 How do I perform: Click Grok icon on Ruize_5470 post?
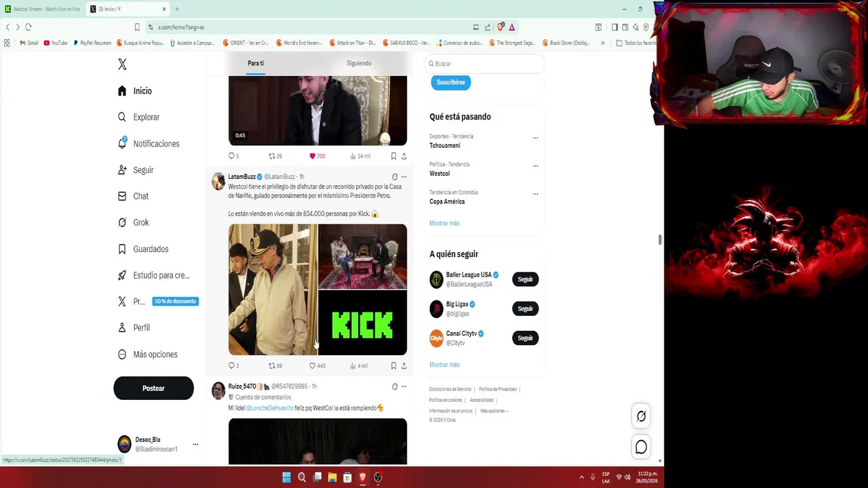395,386
